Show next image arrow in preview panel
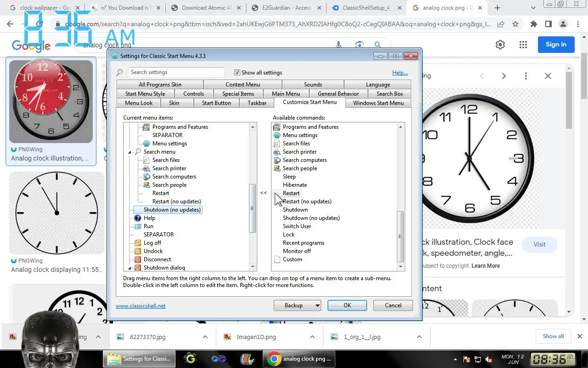Viewport: 588px width, 368px height. tap(504, 76)
